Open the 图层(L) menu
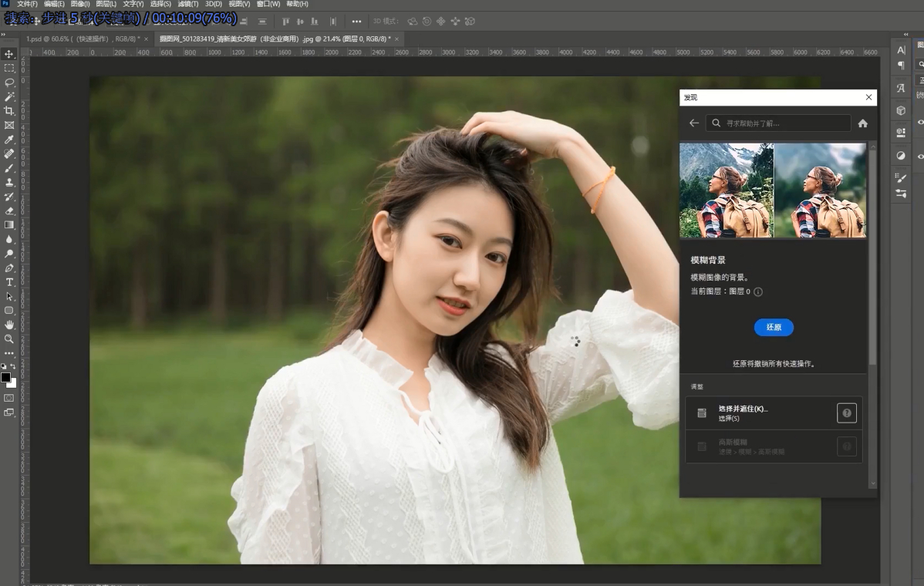The height and width of the screenshot is (586, 924). [106, 4]
